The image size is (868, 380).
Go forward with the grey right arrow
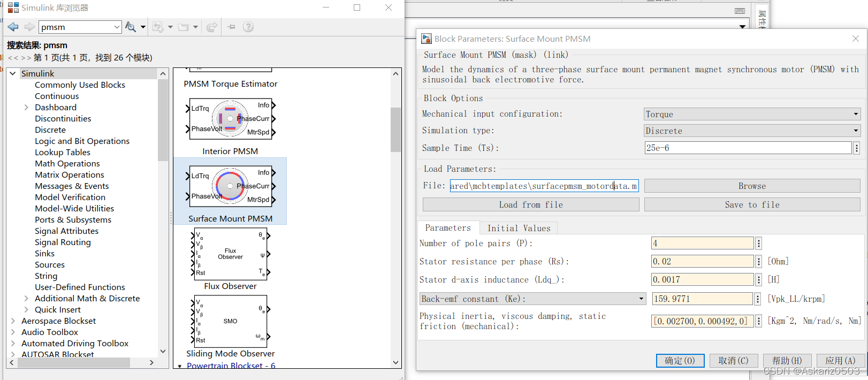tap(29, 27)
